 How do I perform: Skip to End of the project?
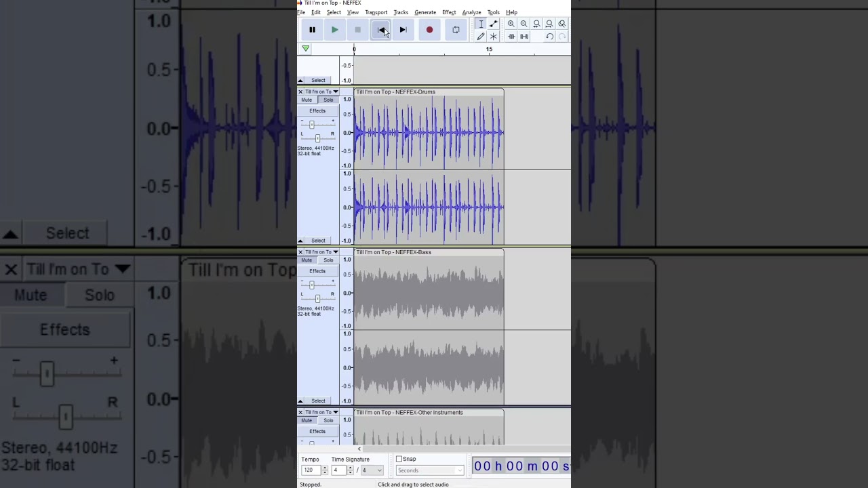[403, 30]
